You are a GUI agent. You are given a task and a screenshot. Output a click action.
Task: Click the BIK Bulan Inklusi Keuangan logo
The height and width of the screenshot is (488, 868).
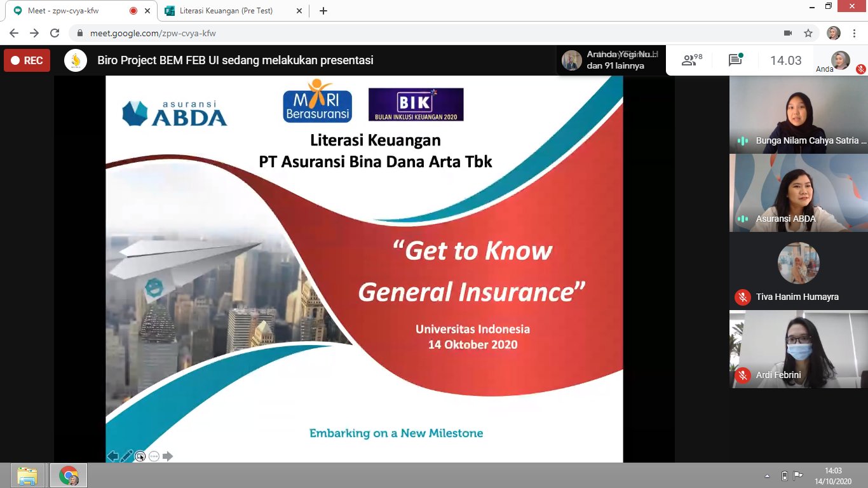[x=416, y=104]
